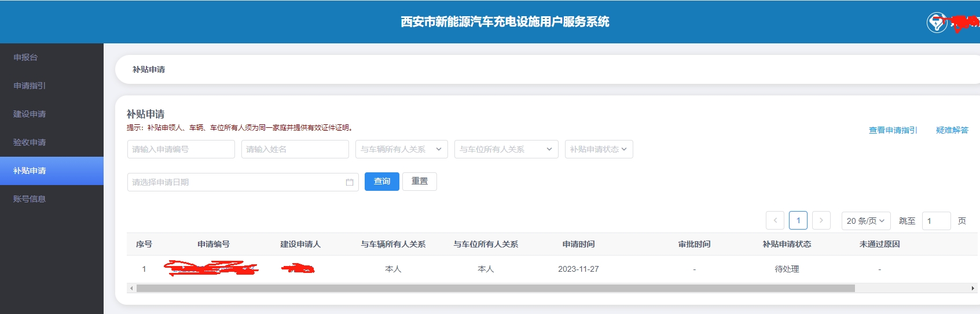Change the 20 条/页 page size selector
This screenshot has width=980, height=314.
[x=865, y=221]
